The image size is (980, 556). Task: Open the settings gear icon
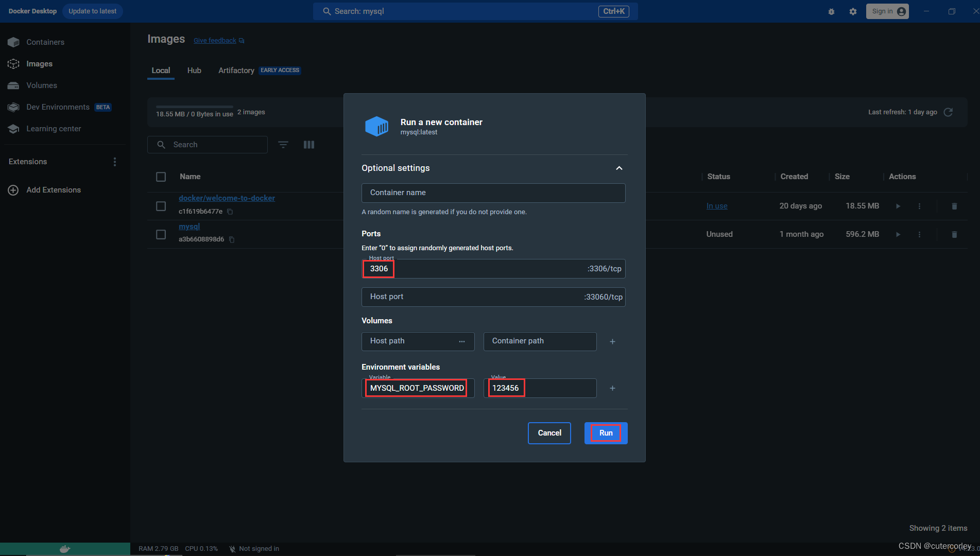click(x=853, y=11)
